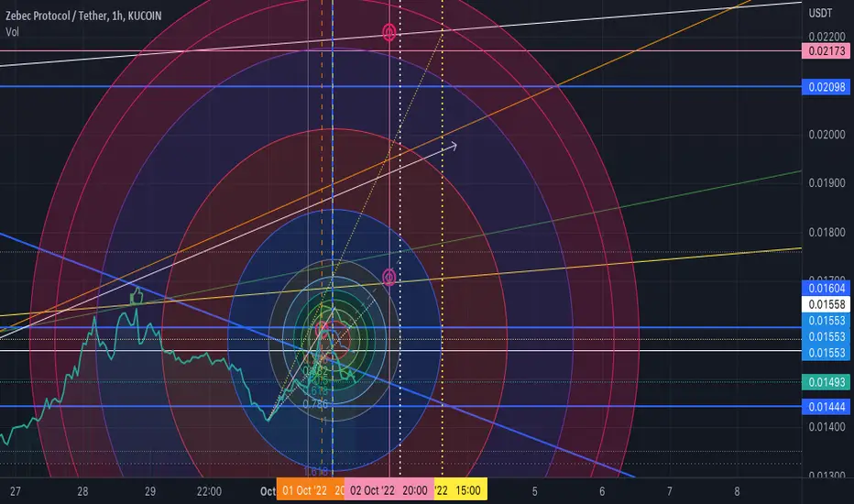
Task: Click the 0.02200 price axis value
Action: tap(827, 37)
